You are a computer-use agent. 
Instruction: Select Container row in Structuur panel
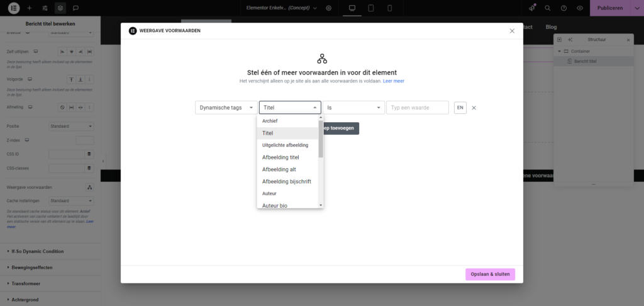(594, 52)
